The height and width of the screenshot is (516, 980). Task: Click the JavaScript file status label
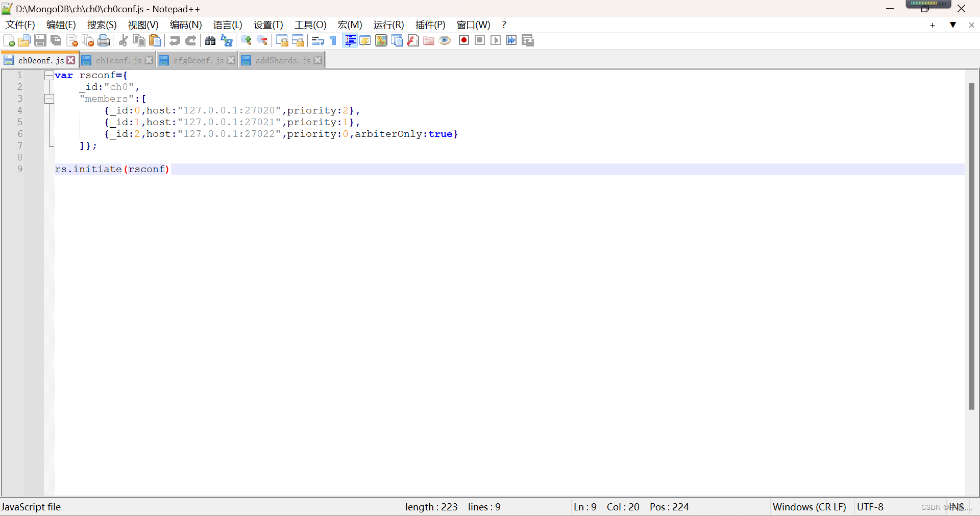[31, 507]
